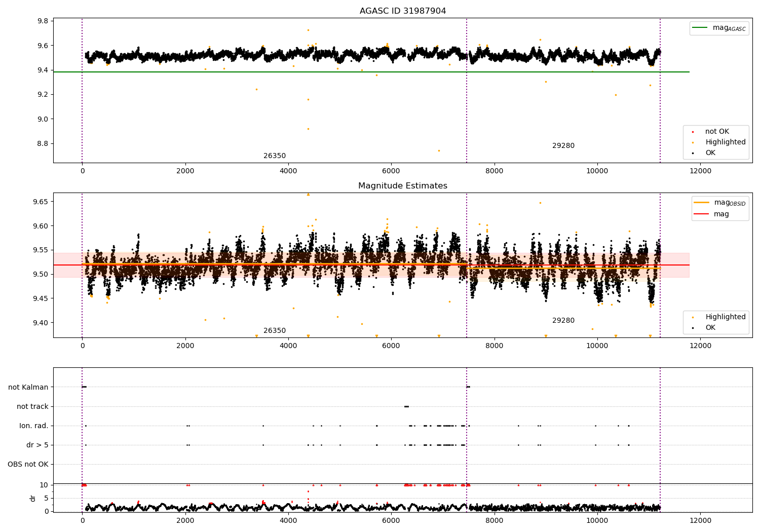Click the 4000 x-tick under the middle plot
The image size is (760, 532).
pos(288,346)
